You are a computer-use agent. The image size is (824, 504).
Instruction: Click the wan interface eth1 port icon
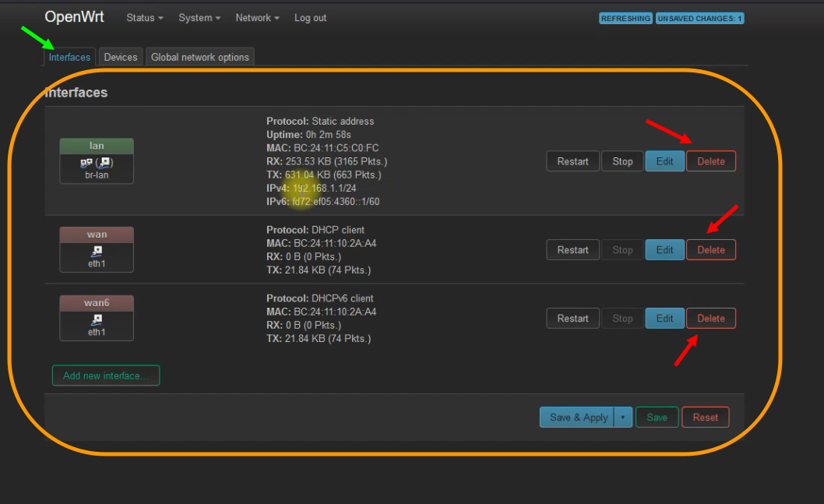pyautogui.click(x=97, y=251)
